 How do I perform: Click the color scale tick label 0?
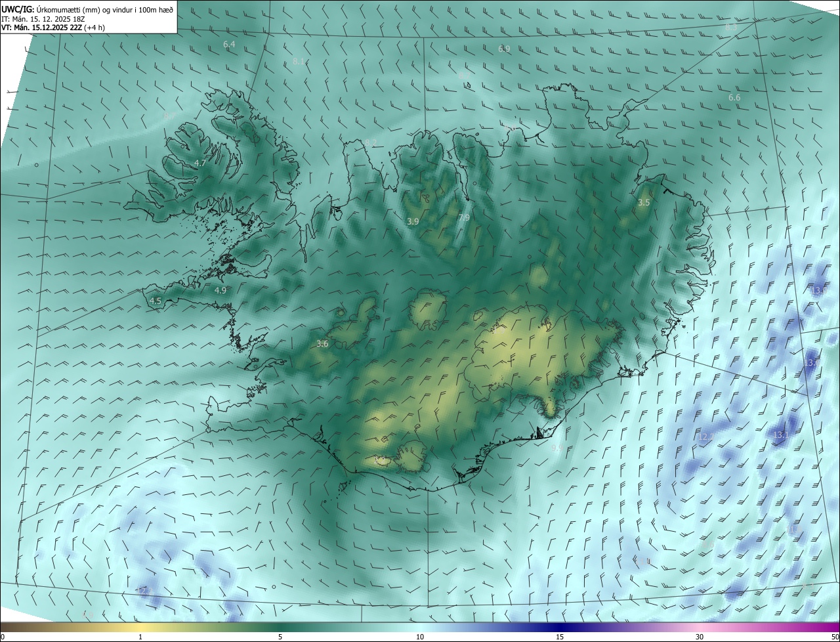pyautogui.click(x=2, y=637)
